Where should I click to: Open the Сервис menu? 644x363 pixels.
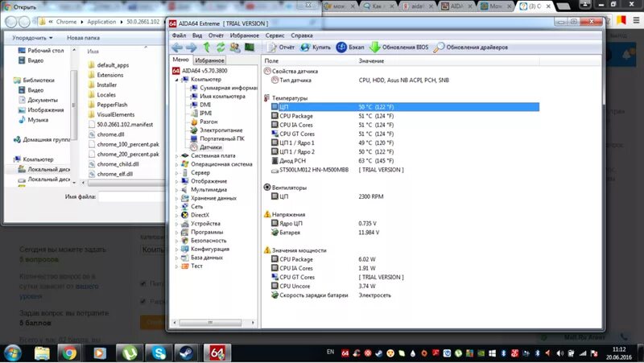275,35
